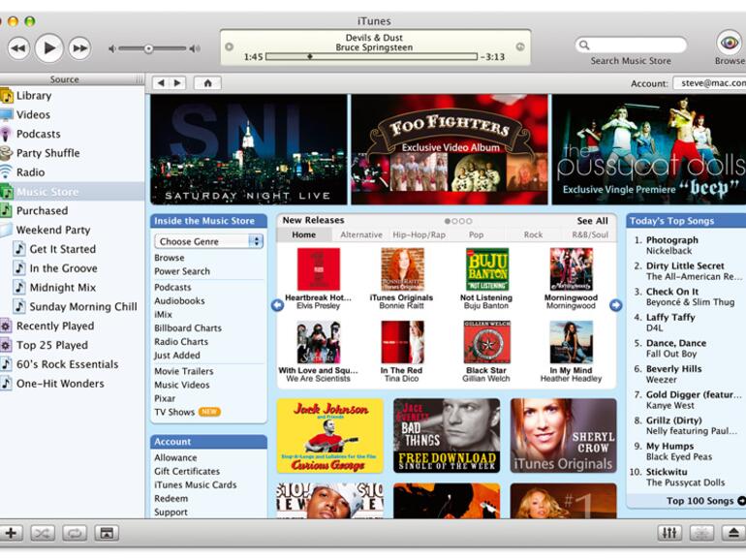Open the store home page button
746x560 pixels.
(207, 82)
